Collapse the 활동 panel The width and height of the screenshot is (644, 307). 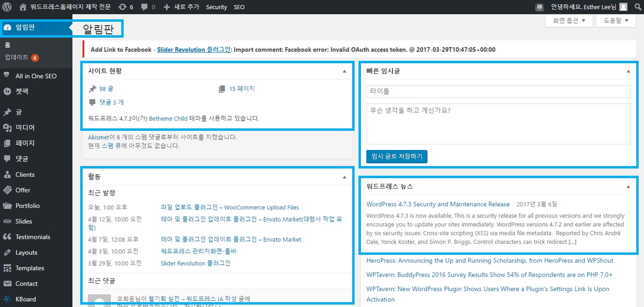344,177
